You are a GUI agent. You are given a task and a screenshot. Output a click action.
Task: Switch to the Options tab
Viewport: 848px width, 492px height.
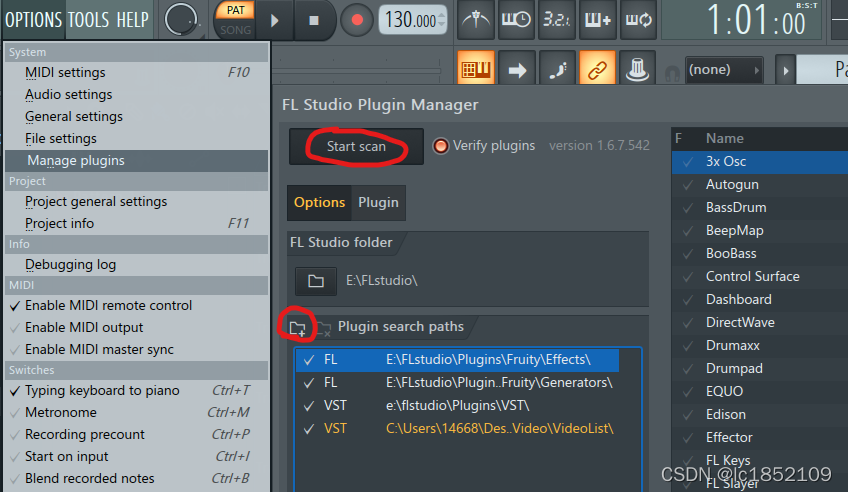point(319,203)
